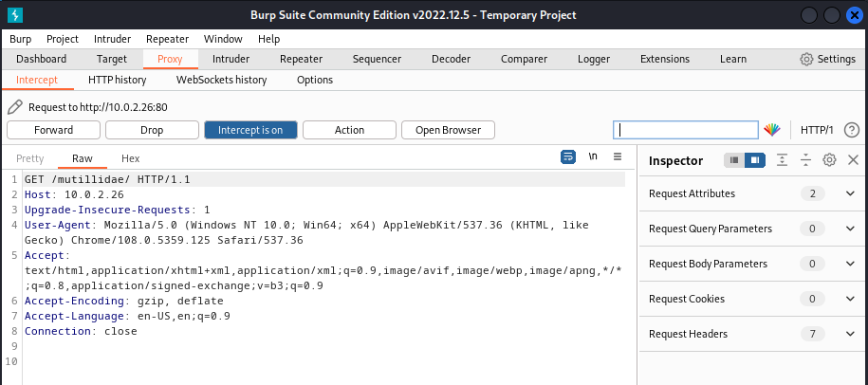This screenshot has width=868, height=385.
Task: Click the HTTP/1 protocol label
Action: tap(817, 130)
